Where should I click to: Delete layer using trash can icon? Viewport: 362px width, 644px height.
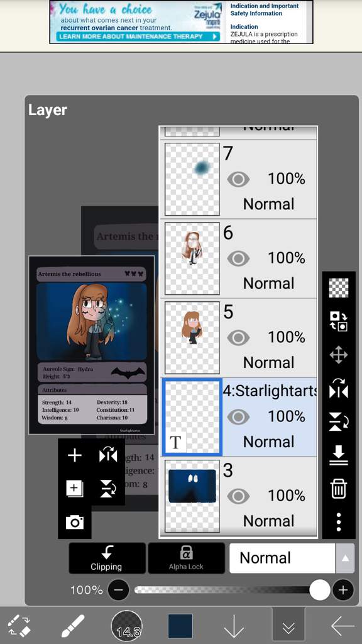[x=339, y=489]
